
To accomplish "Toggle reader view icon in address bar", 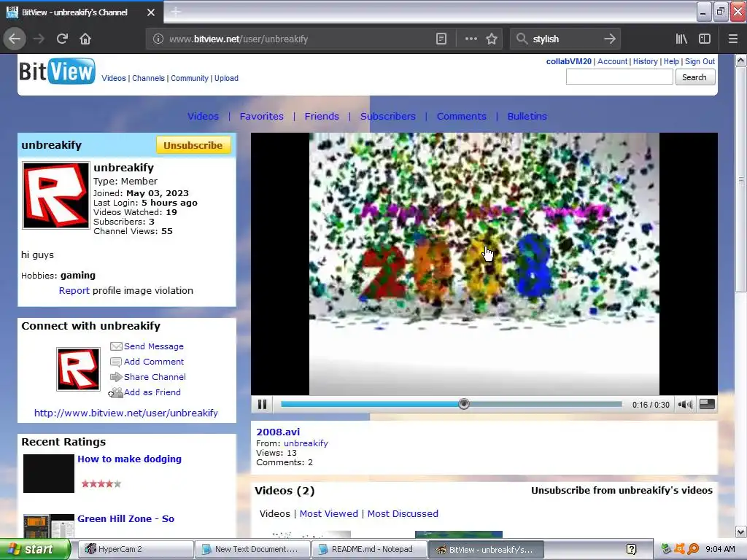I will [x=441, y=39].
